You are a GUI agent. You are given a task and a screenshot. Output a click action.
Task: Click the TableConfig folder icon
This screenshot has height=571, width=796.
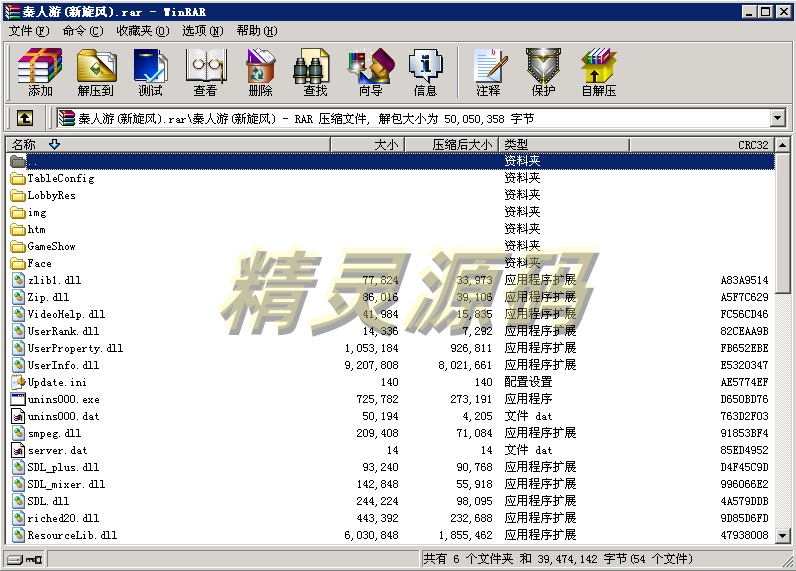tap(18, 179)
